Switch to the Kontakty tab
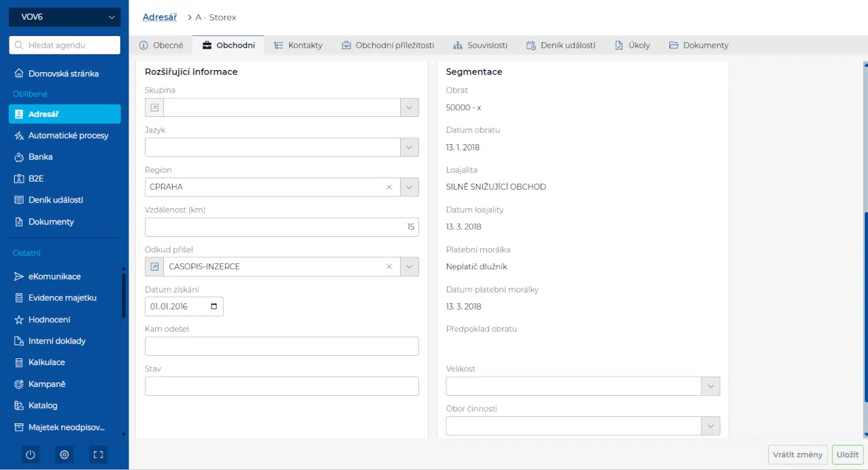 298,46
